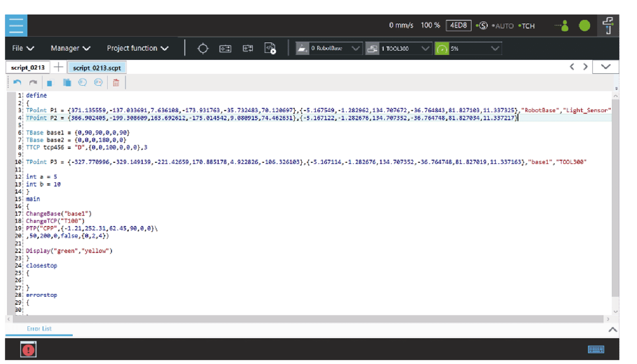This screenshot has height=364, width=637.
Task: Expand the 0 RobotBase dropdown
Action: 355,49
